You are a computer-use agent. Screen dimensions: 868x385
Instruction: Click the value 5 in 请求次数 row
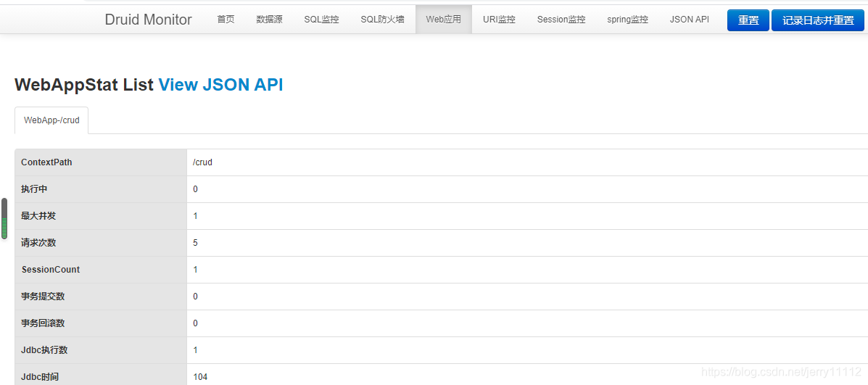[x=195, y=243]
